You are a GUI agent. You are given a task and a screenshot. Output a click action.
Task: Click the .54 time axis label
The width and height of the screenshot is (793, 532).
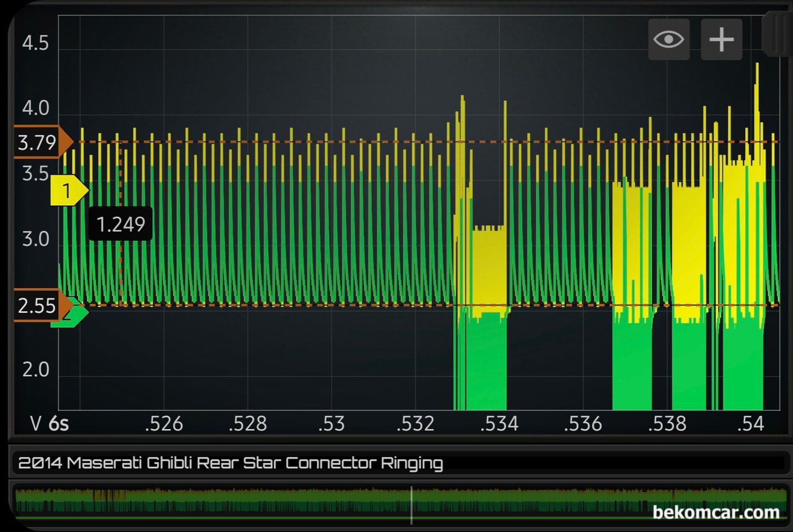[x=750, y=424]
